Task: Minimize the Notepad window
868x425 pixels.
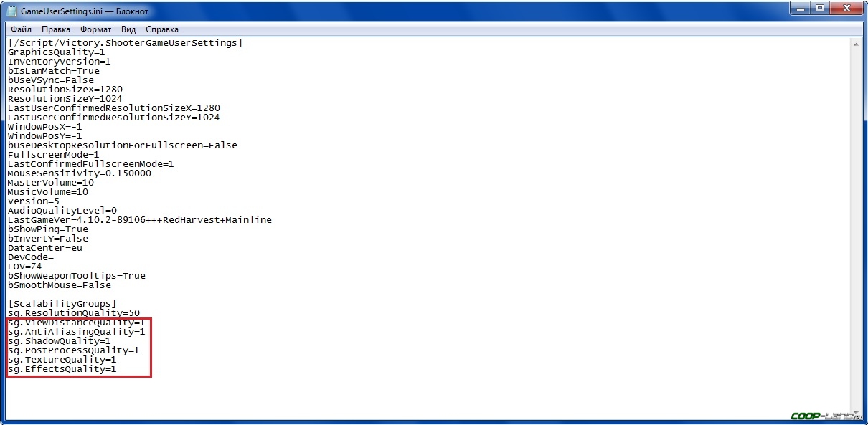Action: (x=798, y=10)
